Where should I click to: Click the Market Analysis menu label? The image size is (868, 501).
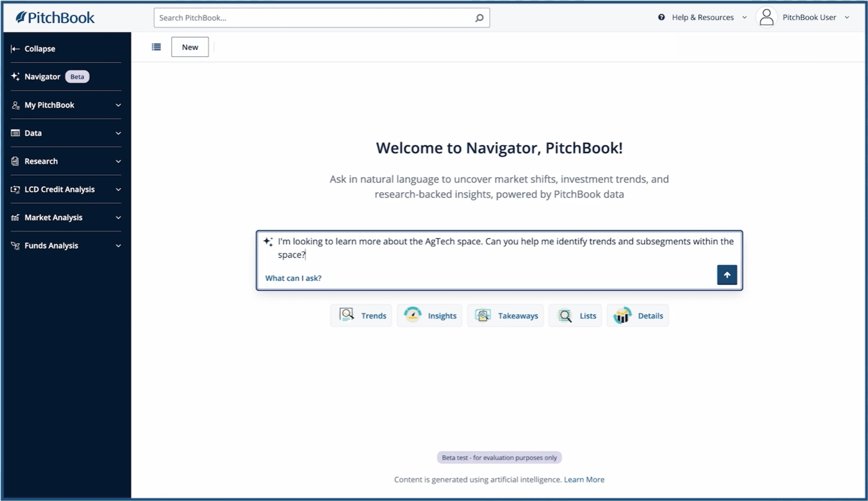click(53, 217)
